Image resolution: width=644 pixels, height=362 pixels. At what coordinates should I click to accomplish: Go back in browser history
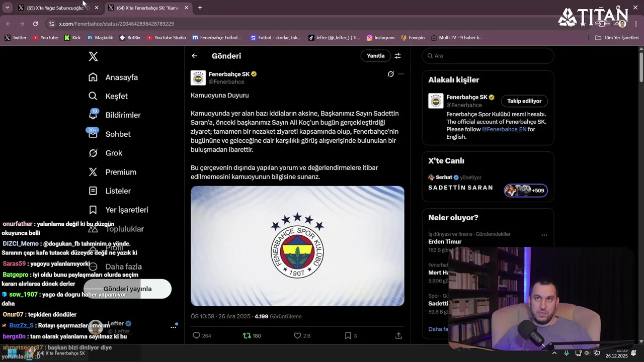pyautogui.click(x=8, y=24)
